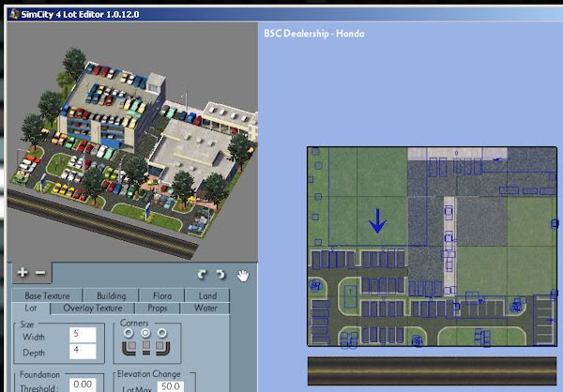Image resolution: width=563 pixels, height=392 pixels.
Task: Rotate the view clockwise
Action: pos(221,275)
